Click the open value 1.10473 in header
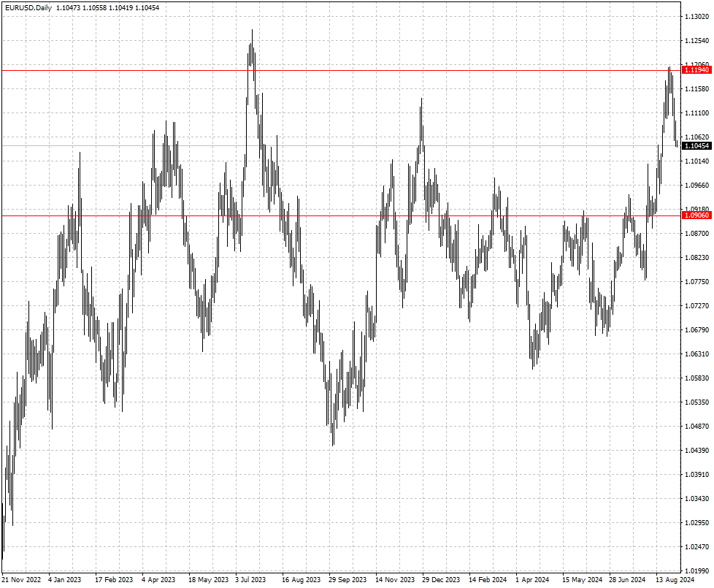The width and height of the screenshot is (714, 588). point(69,8)
